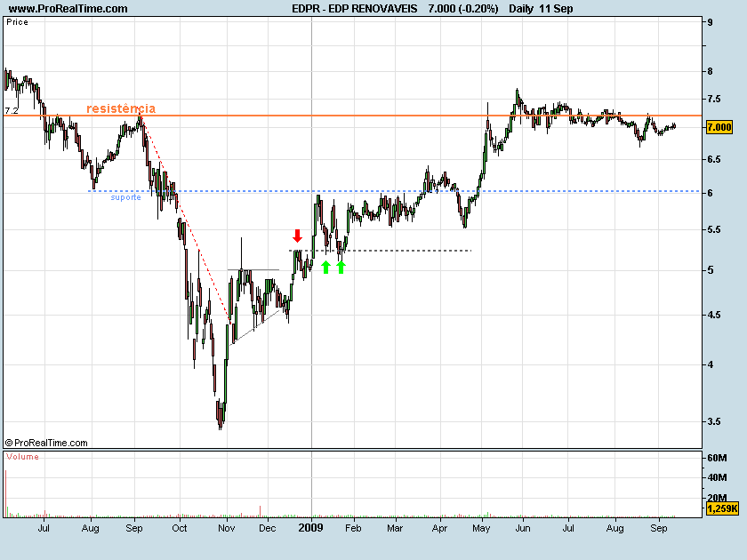Viewport: 747px width, 560px height.
Task: Click the Nov label on time axis
Action: [x=226, y=528]
